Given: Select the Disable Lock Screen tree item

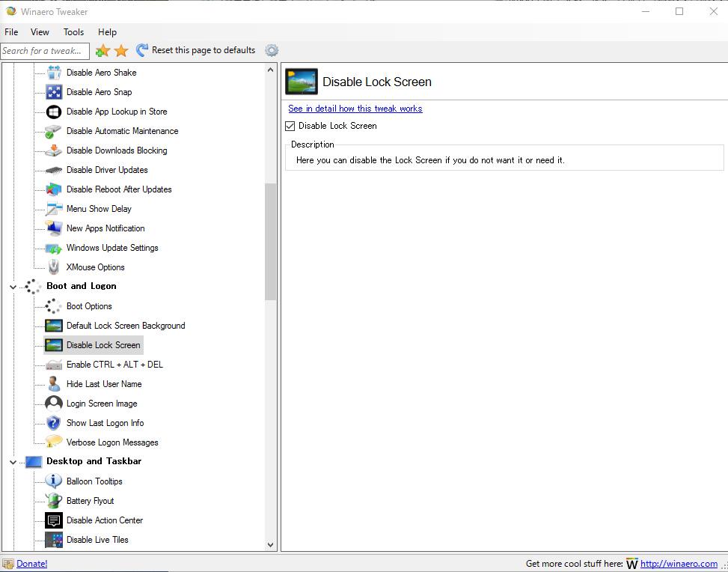Looking at the screenshot, I should (94, 345).
